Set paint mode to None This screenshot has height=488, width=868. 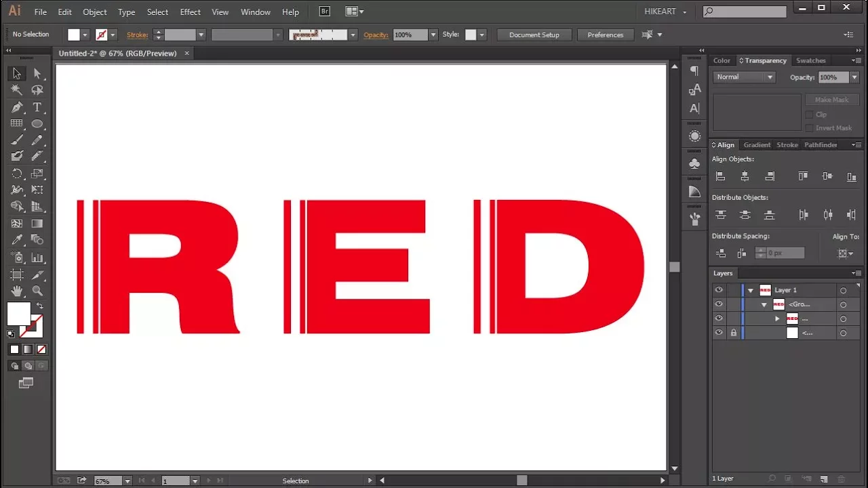[41, 350]
